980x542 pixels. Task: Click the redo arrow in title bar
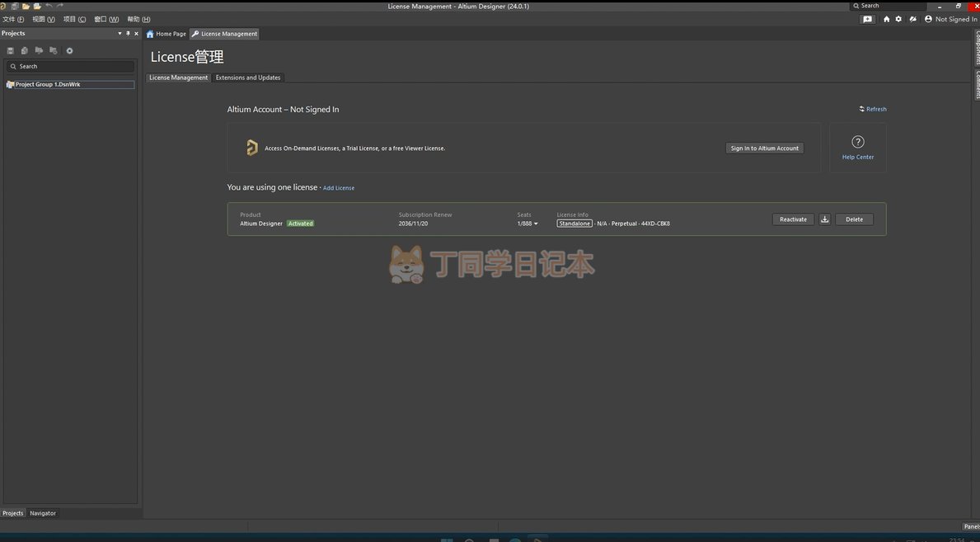pyautogui.click(x=60, y=6)
